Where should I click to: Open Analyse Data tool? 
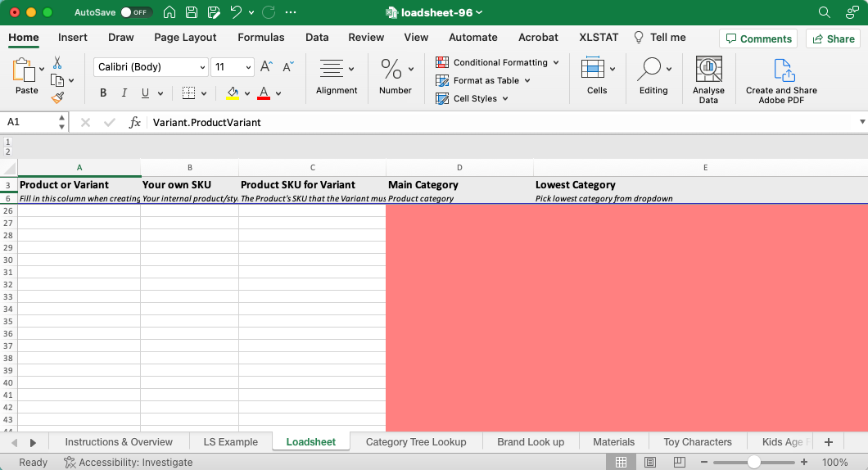tap(708, 79)
